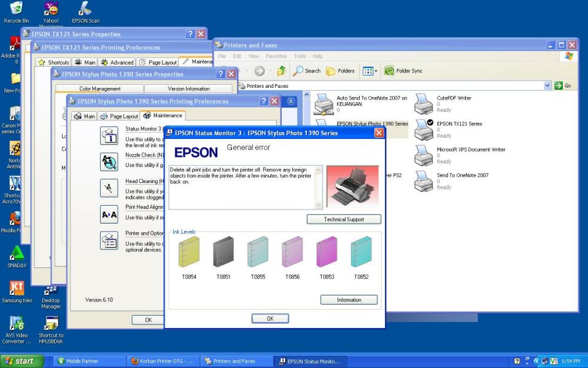588x368 pixels.
Task: Open the View menu in Printers and Faxes
Action: point(253,56)
